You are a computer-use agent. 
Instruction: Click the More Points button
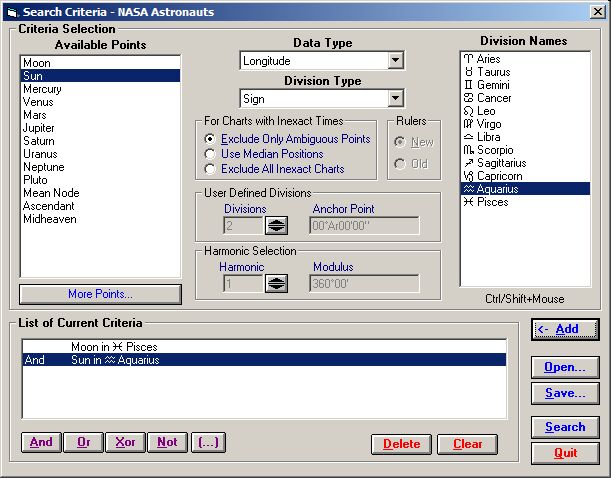click(100, 294)
